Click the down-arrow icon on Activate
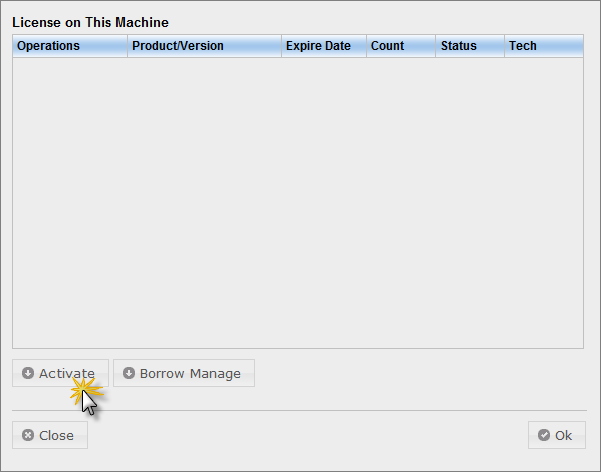 pyautogui.click(x=28, y=373)
